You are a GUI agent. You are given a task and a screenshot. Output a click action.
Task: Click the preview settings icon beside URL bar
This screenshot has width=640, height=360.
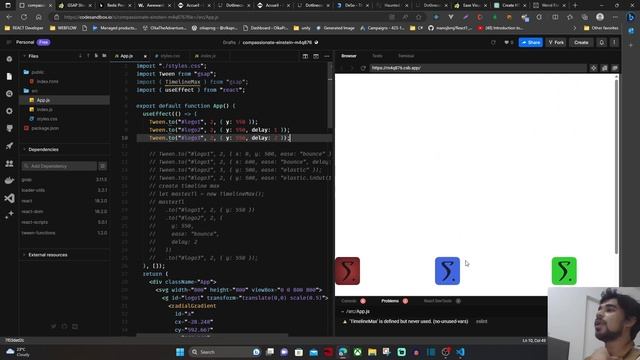(593, 68)
